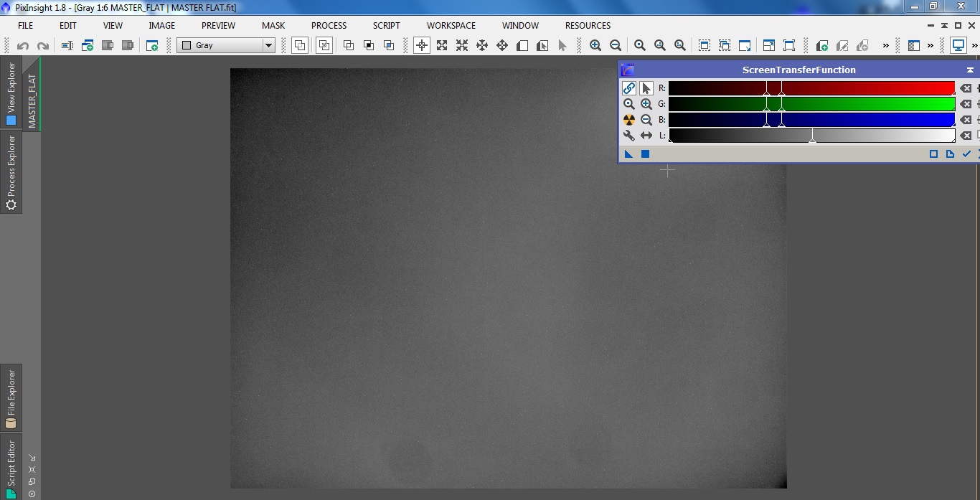Click the green channel STF gradient bar
Screen dimensions: 980x500
pyautogui.click(x=811, y=104)
